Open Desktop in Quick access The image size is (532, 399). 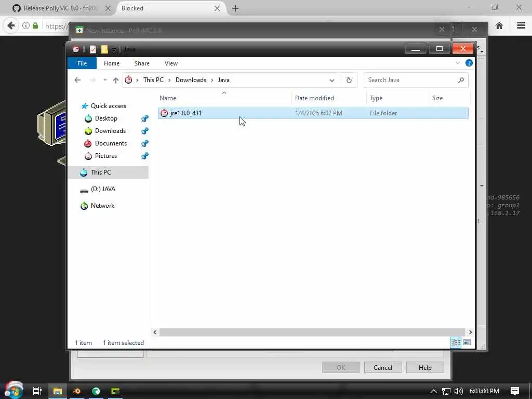[106, 118]
